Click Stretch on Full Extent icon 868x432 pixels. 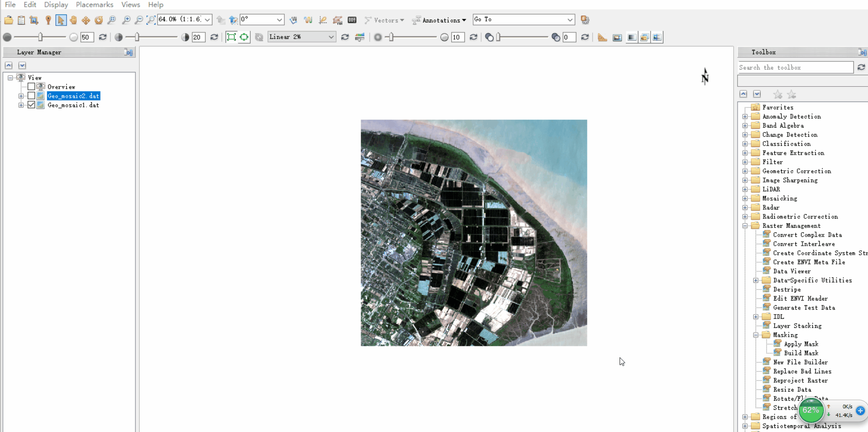point(231,37)
